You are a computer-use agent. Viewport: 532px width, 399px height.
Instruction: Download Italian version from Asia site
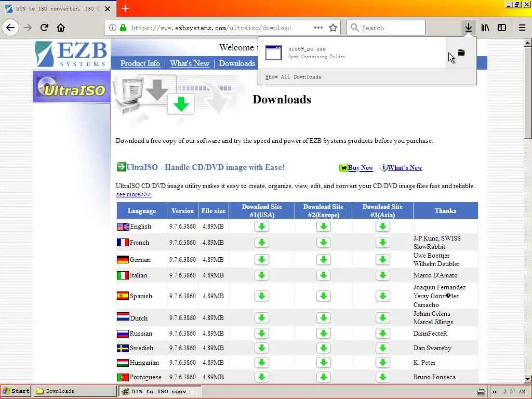(383, 275)
